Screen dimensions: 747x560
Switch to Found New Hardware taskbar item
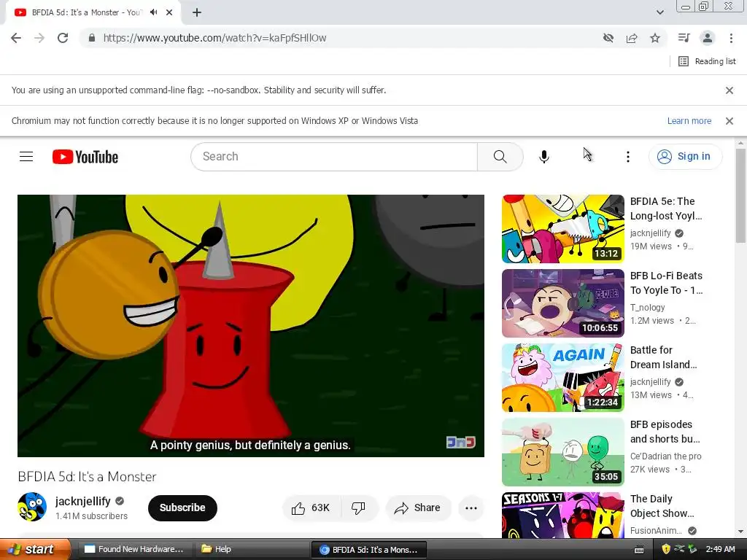pos(134,550)
